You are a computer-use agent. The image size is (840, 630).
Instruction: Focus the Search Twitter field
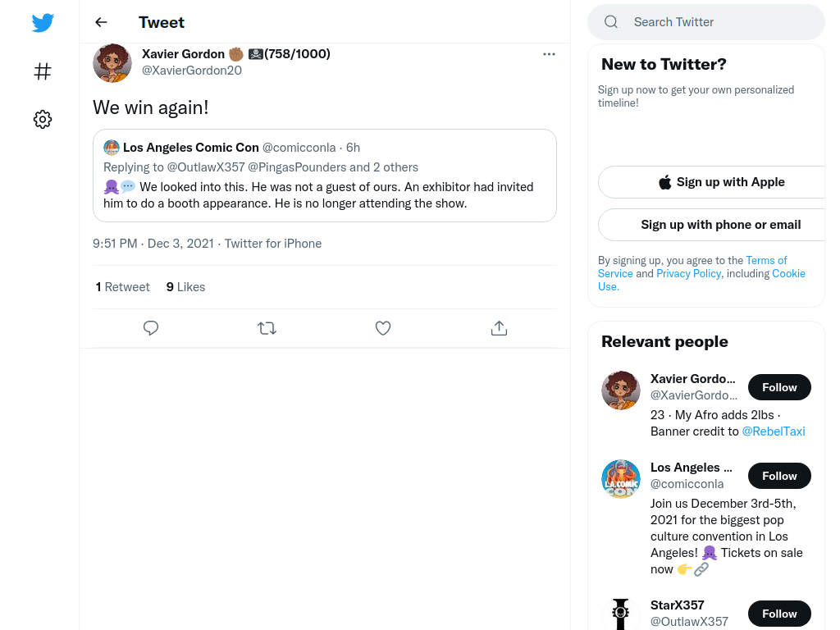706,22
